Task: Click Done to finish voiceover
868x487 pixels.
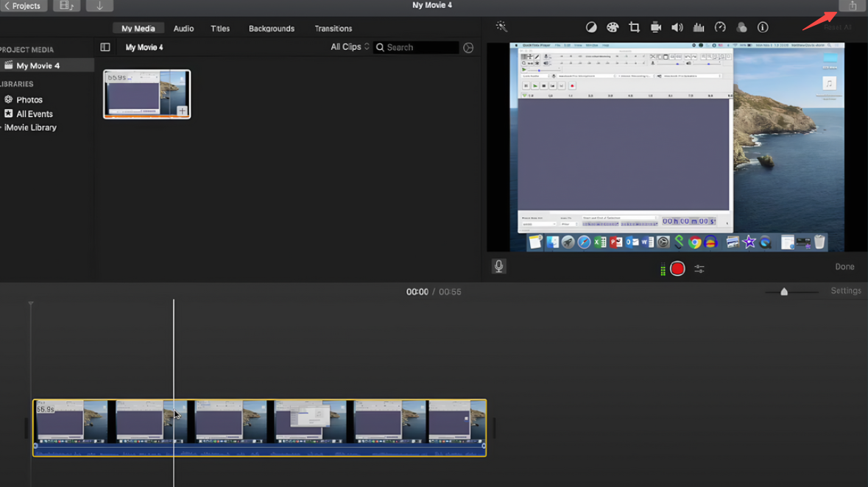Action: [x=844, y=267]
